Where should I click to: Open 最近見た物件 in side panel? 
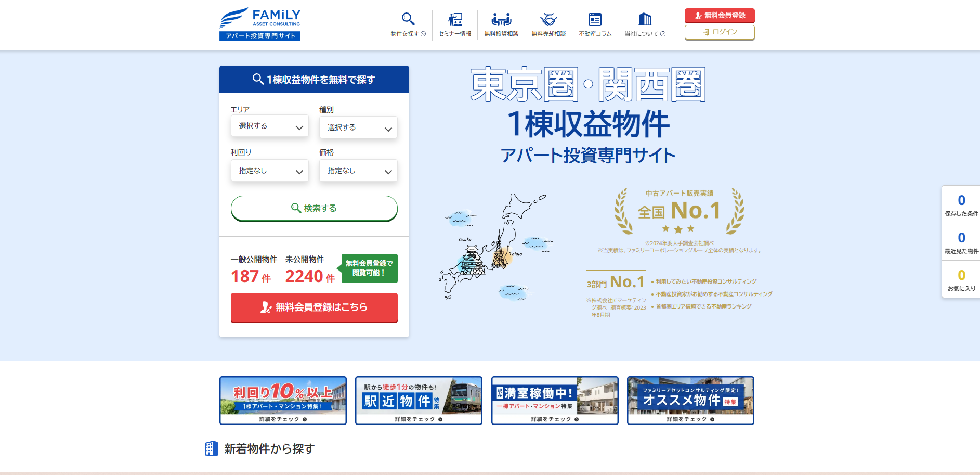(961, 242)
